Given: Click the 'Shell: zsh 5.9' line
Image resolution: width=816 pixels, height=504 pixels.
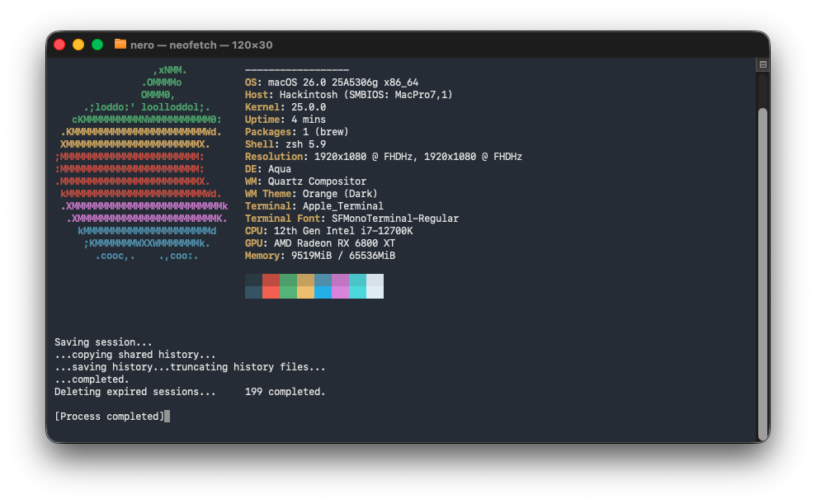Looking at the screenshot, I should click(x=285, y=144).
